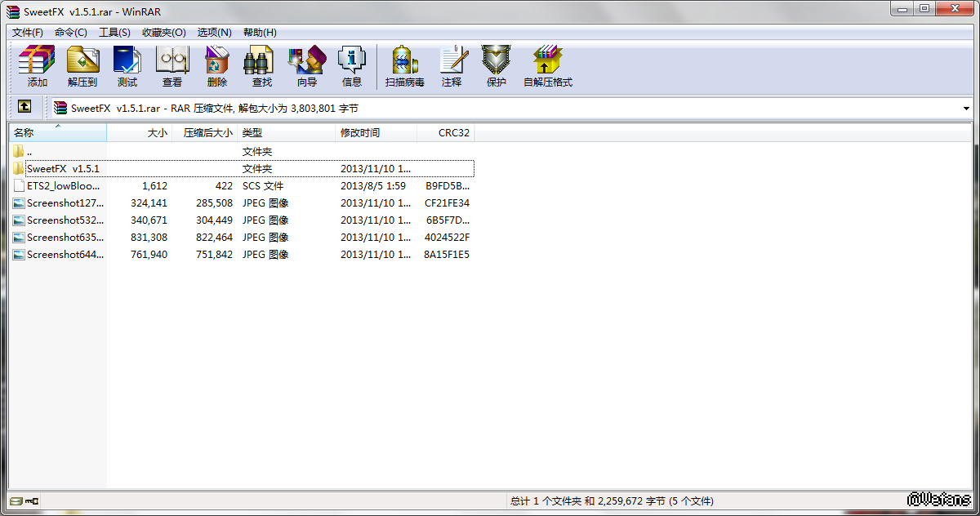The width and height of the screenshot is (980, 516).
Task: Open the Tools (工具) menu
Action: point(114,33)
